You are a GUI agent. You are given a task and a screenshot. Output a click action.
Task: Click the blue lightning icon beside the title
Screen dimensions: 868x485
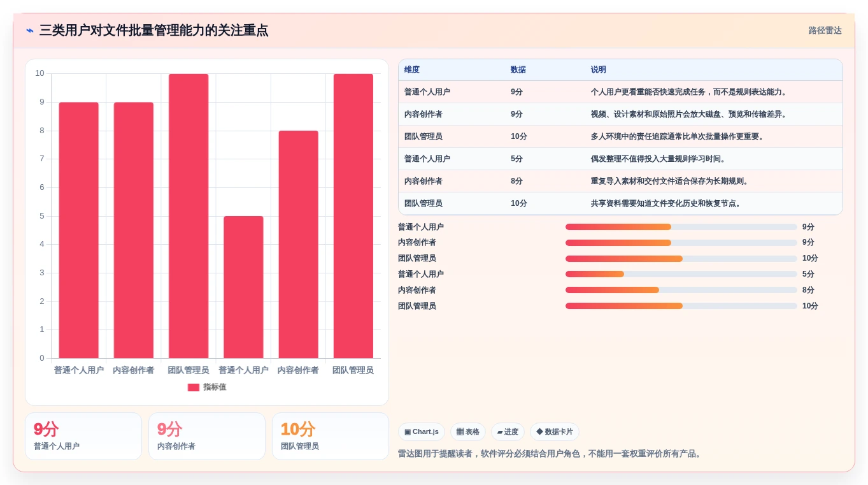click(30, 31)
